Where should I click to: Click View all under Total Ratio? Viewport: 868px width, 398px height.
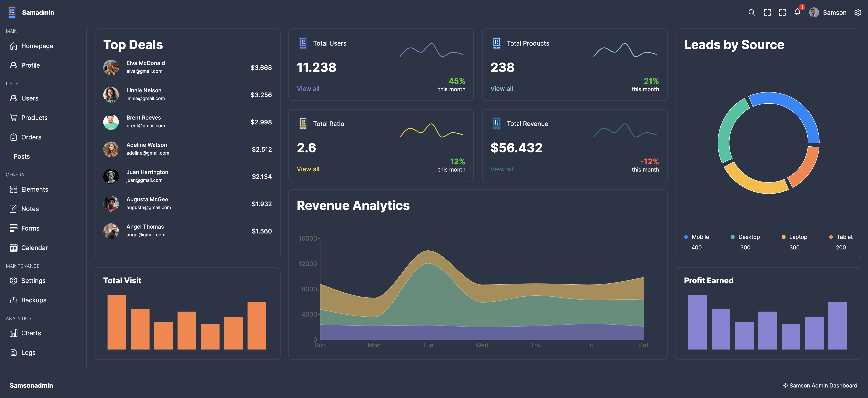308,169
